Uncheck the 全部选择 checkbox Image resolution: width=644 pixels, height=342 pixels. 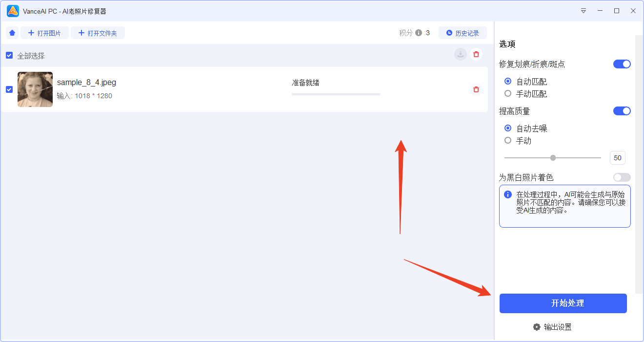pyautogui.click(x=9, y=55)
